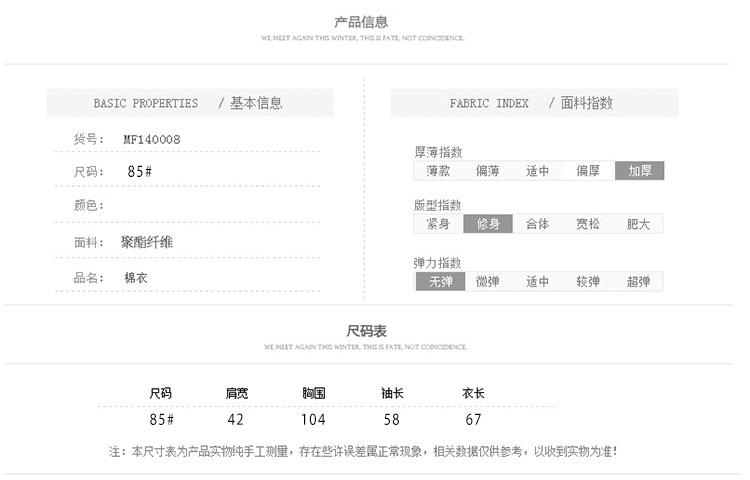The height and width of the screenshot is (480, 750).
Task: Click the BASIC PROPERTIES 基本信息 header
Action: click(189, 103)
